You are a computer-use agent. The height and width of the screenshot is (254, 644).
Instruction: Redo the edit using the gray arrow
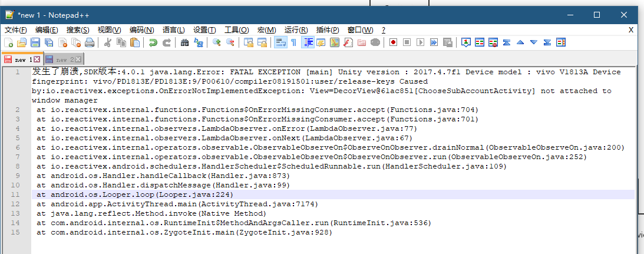(166, 42)
